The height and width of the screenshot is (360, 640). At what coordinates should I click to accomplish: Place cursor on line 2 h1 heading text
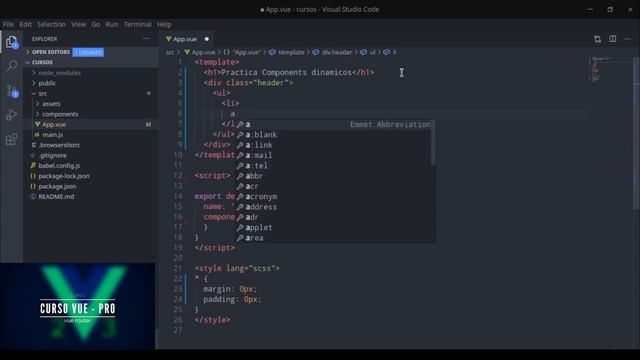tap(286, 73)
